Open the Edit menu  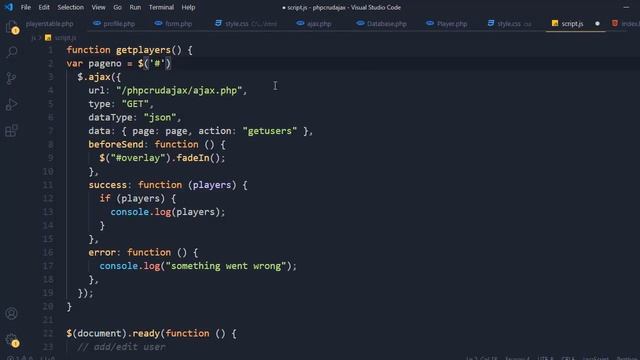coord(44,7)
